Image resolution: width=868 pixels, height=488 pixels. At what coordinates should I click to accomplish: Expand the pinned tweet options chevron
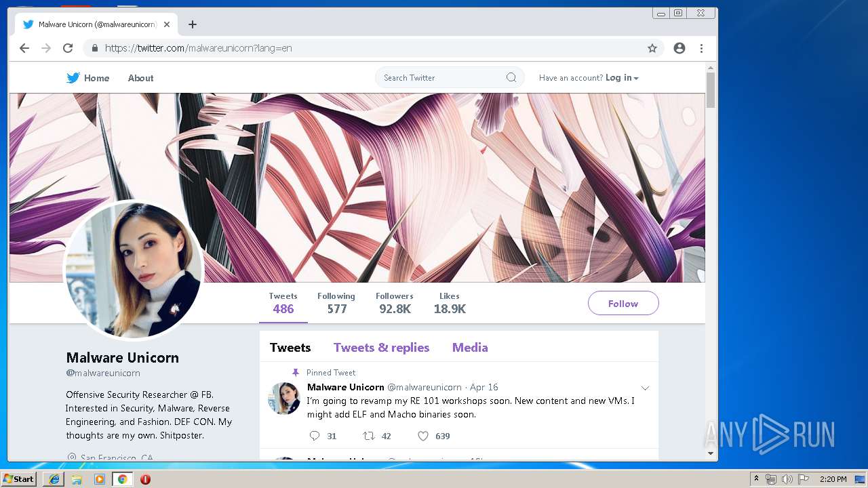[645, 388]
